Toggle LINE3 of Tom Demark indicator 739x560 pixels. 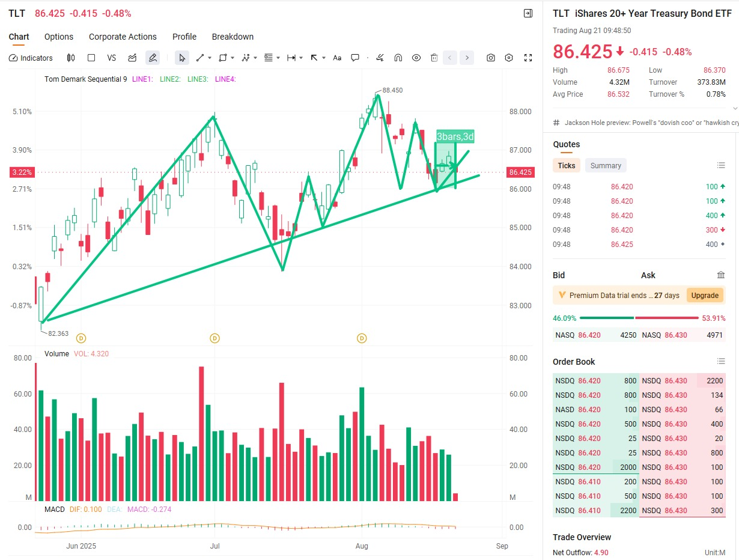(198, 79)
